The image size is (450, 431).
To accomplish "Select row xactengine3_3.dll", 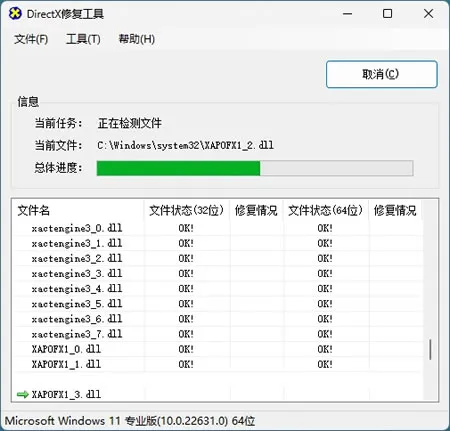I will click(x=218, y=274).
